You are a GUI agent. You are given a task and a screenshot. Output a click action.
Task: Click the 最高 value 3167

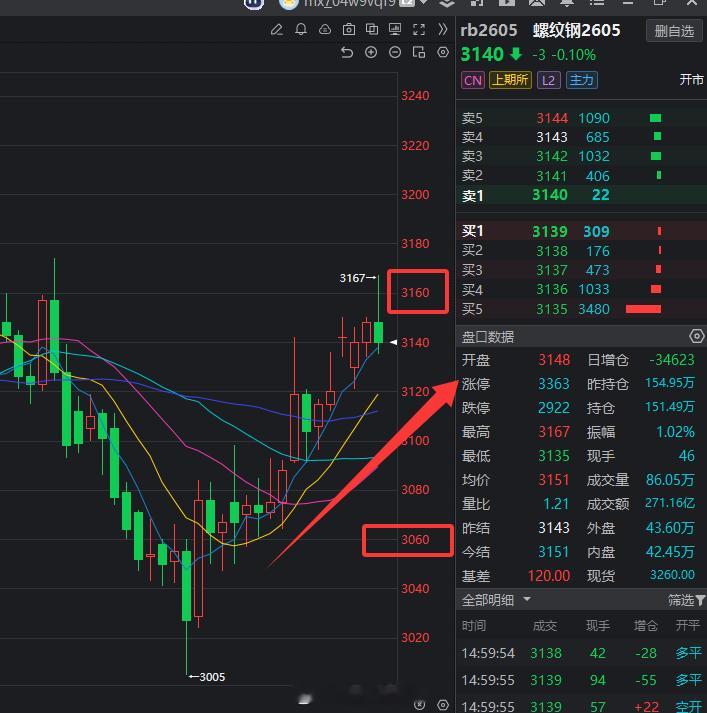pyautogui.click(x=554, y=432)
